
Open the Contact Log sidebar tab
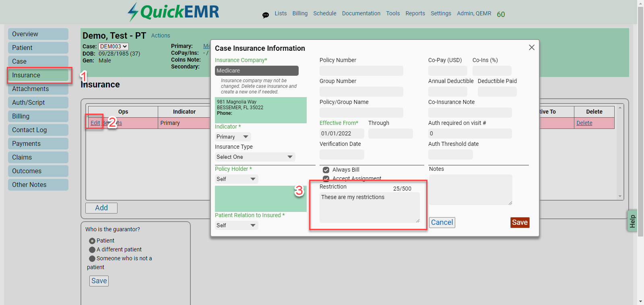(x=38, y=130)
